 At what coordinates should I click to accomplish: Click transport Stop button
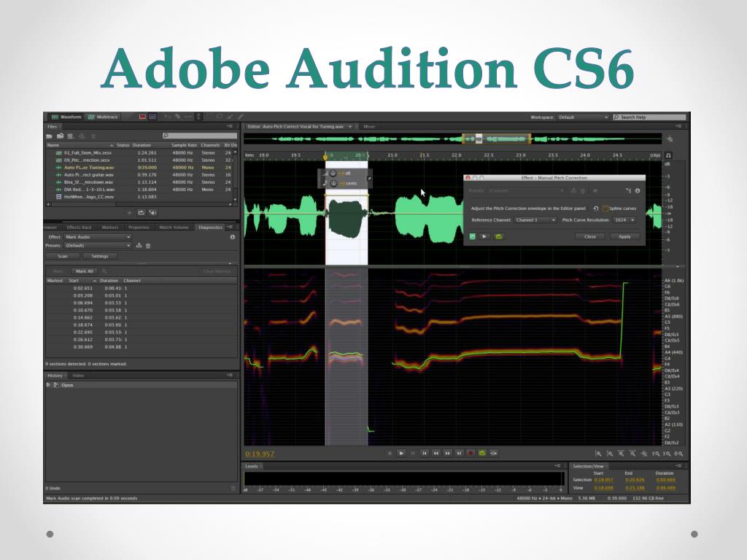[x=390, y=454]
